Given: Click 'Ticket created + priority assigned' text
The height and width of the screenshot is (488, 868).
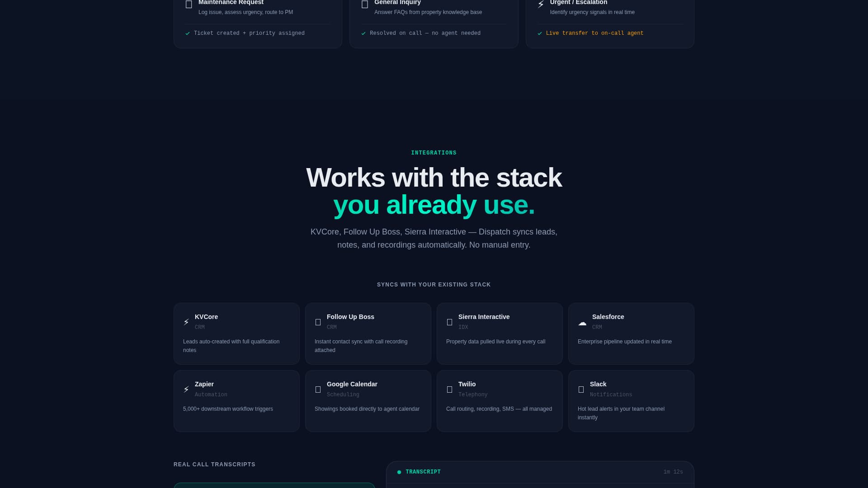Looking at the screenshot, I should click(249, 33).
